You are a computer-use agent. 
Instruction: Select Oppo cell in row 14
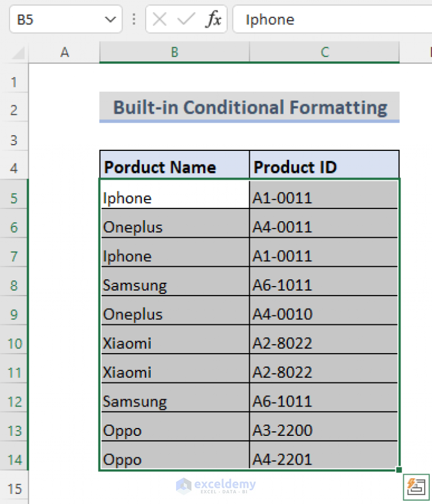click(174, 456)
